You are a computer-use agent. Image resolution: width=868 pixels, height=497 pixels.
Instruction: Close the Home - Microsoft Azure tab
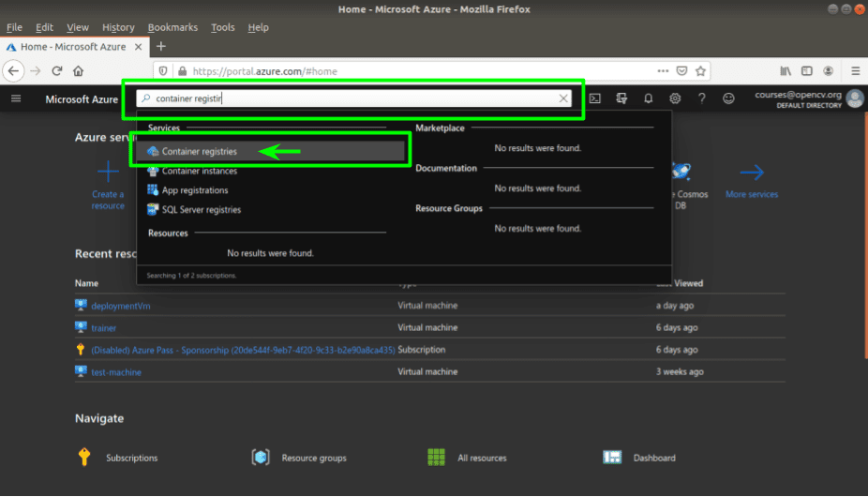pos(139,47)
